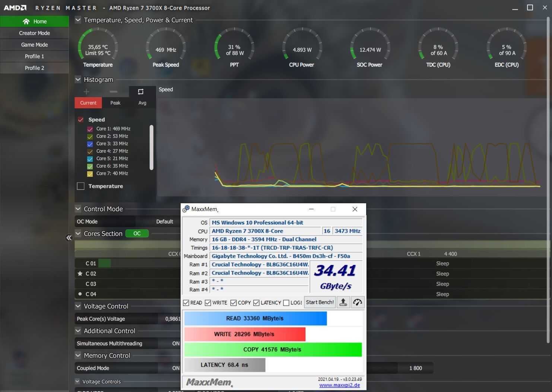
Task: Open Game Mode in sidebar
Action: (34, 45)
